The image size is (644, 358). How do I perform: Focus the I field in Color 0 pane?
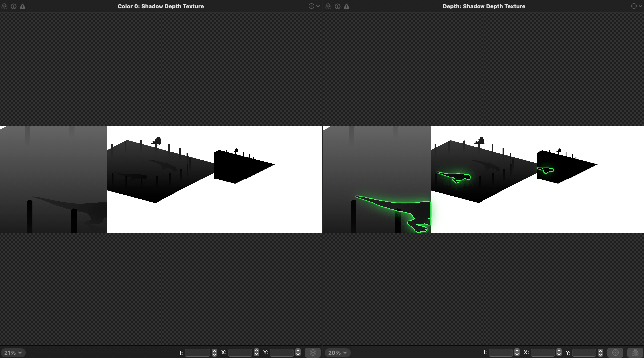point(198,353)
